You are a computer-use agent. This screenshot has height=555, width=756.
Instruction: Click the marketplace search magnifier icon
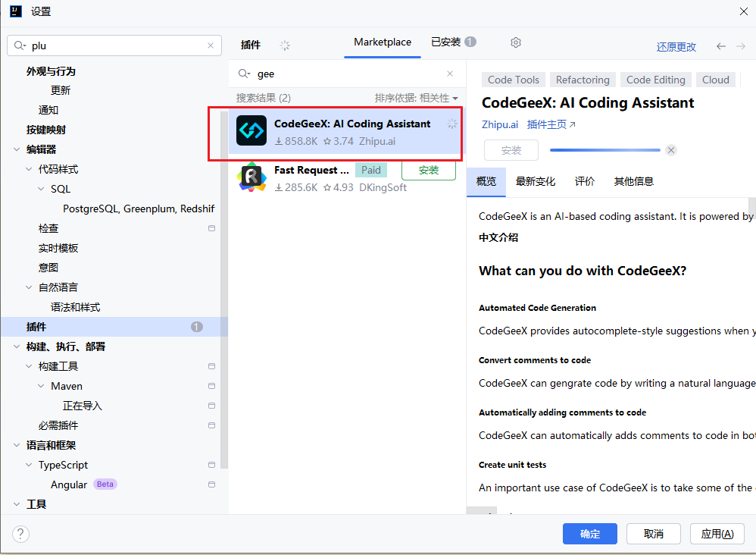pyautogui.click(x=244, y=74)
